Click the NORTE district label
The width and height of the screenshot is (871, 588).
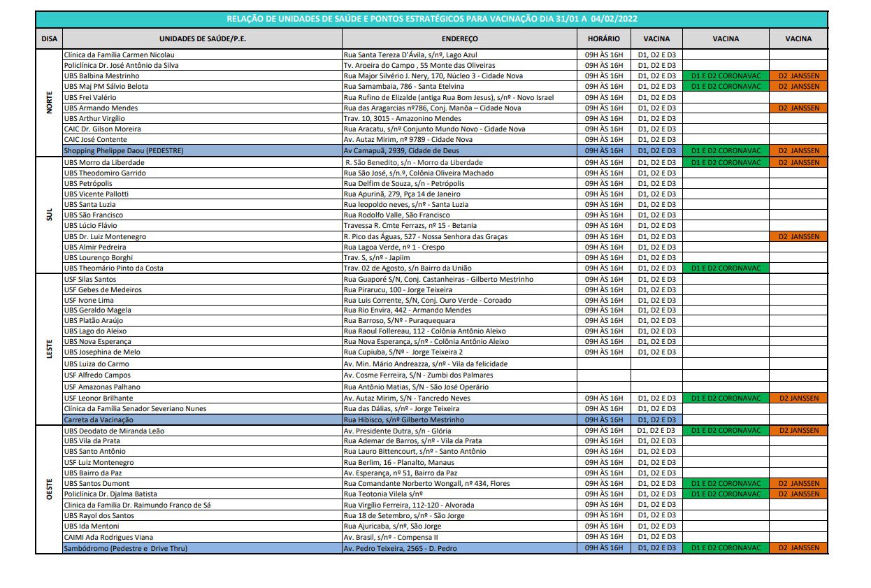[49, 102]
